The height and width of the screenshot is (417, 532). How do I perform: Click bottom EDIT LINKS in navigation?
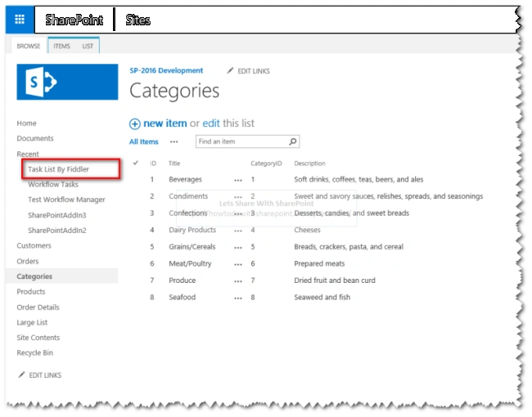pos(45,375)
